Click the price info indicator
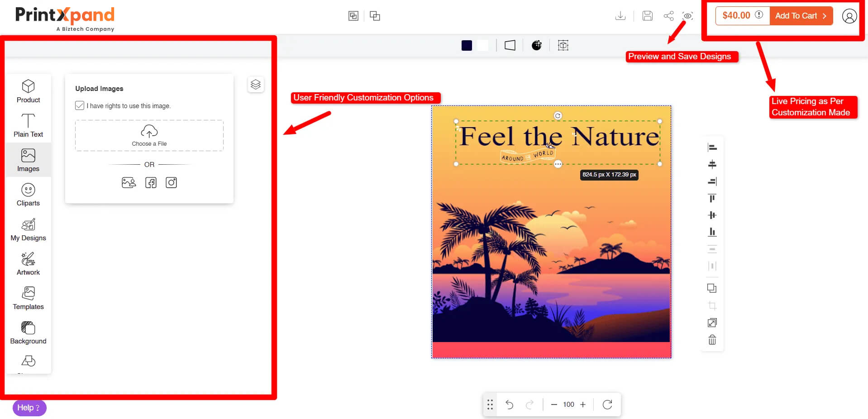The image size is (868, 419). coord(759,15)
